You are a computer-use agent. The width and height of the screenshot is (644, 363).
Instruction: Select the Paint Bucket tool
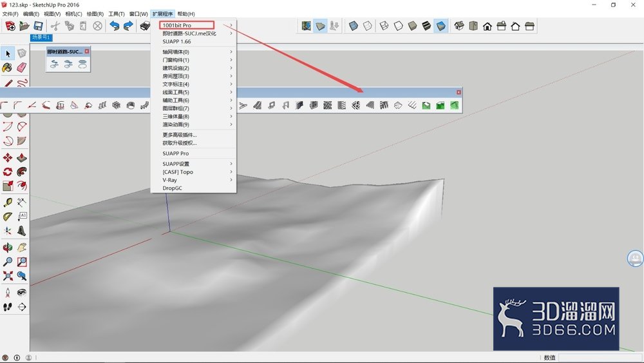[x=7, y=68]
